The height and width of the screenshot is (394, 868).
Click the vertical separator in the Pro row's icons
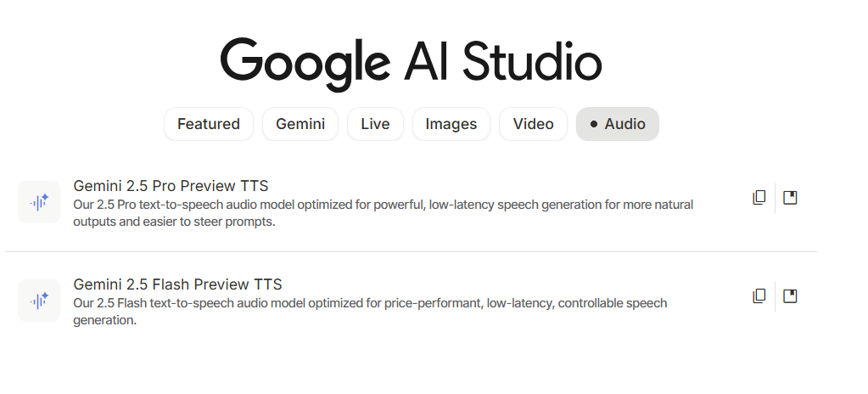pos(775,198)
